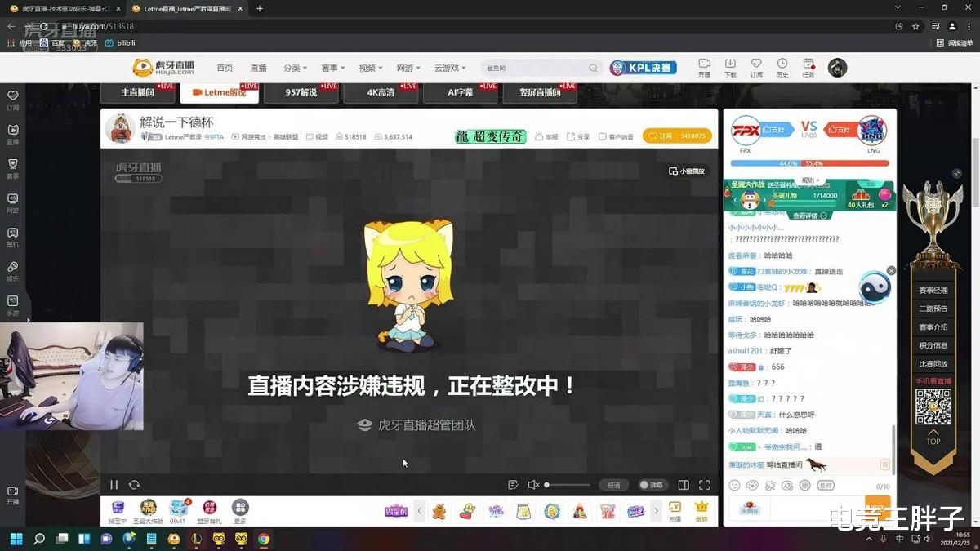
Task: Click the 网游 icon in left sidebar
Action: click(x=13, y=198)
